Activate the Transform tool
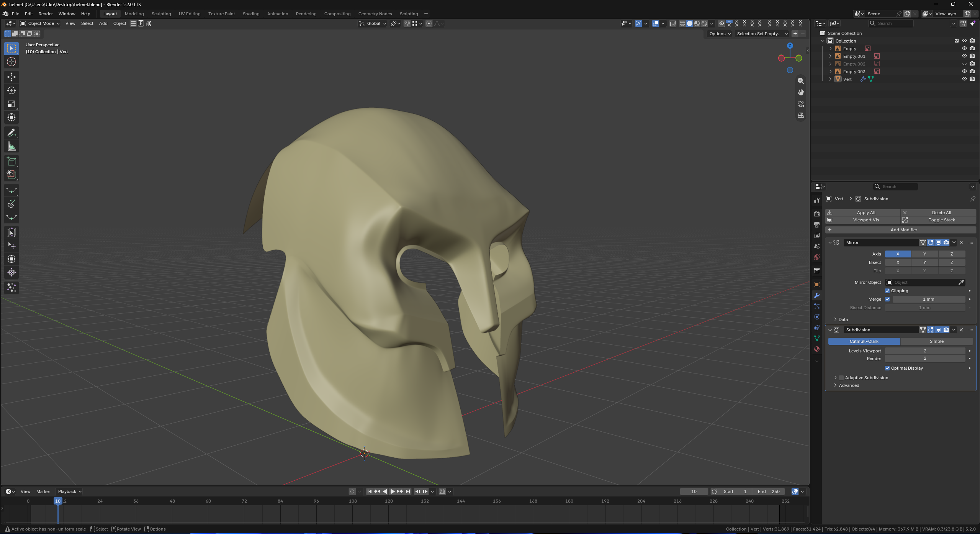The width and height of the screenshot is (980, 534). pos(11,118)
